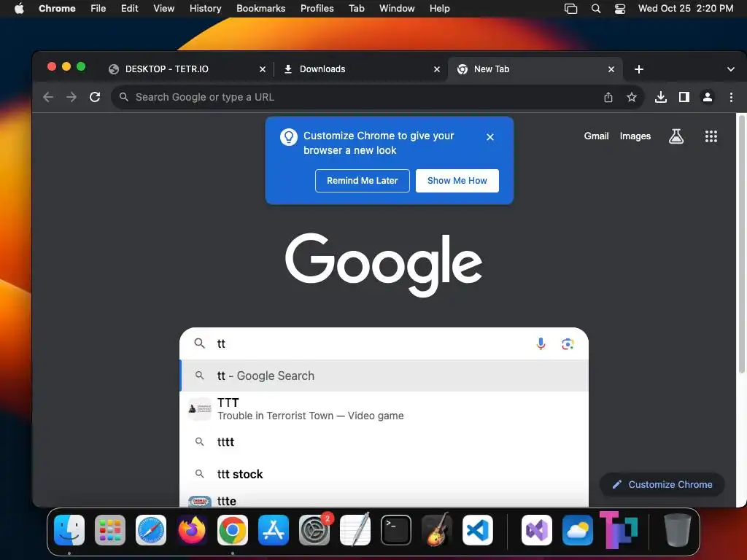
Task: Choose the 'ttt stock' suggestion
Action: tap(384, 474)
